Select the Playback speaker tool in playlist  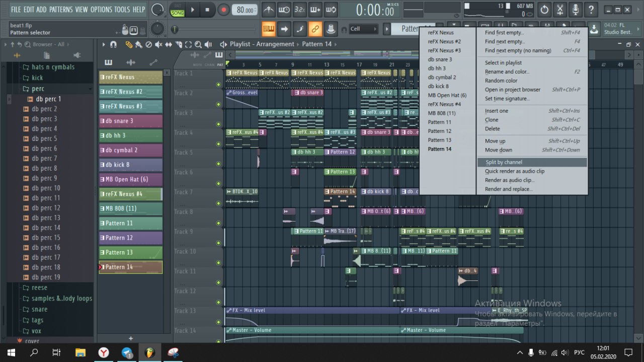tap(208, 44)
